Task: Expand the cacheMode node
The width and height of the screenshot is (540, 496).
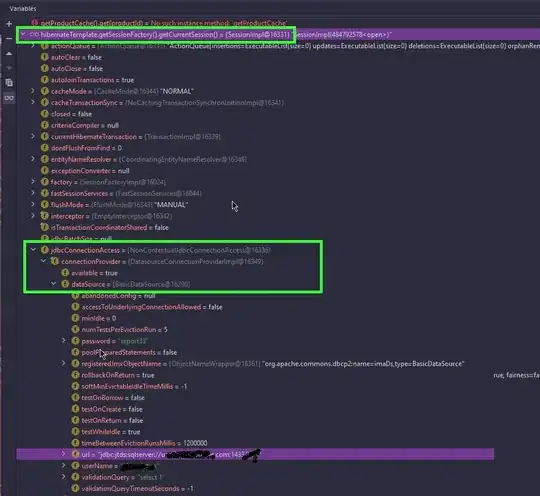Action: tap(33, 91)
